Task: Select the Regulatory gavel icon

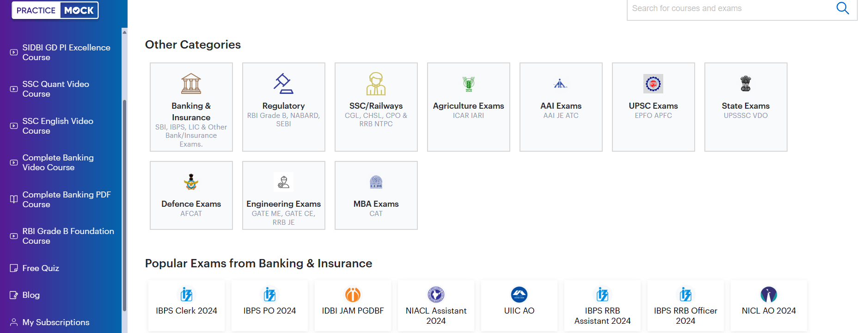Action: click(x=283, y=84)
